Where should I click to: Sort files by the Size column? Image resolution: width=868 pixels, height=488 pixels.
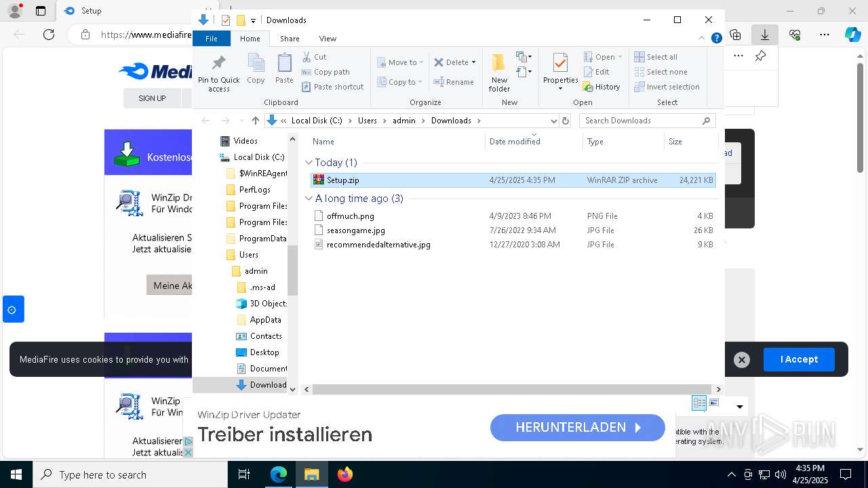[690, 142]
